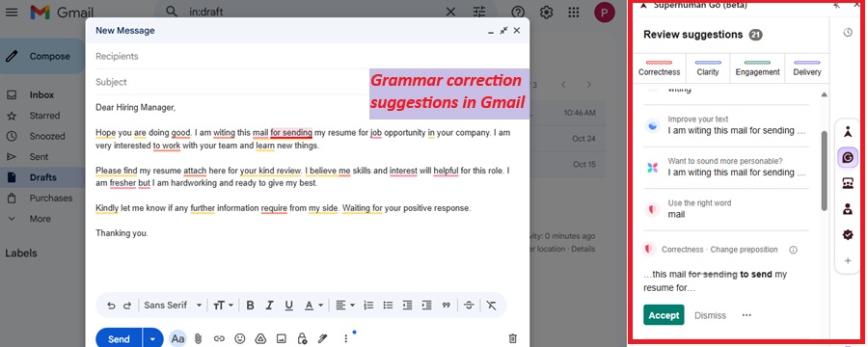This screenshot has height=347, width=868.
Task: Increase the indent
Action: click(427, 306)
